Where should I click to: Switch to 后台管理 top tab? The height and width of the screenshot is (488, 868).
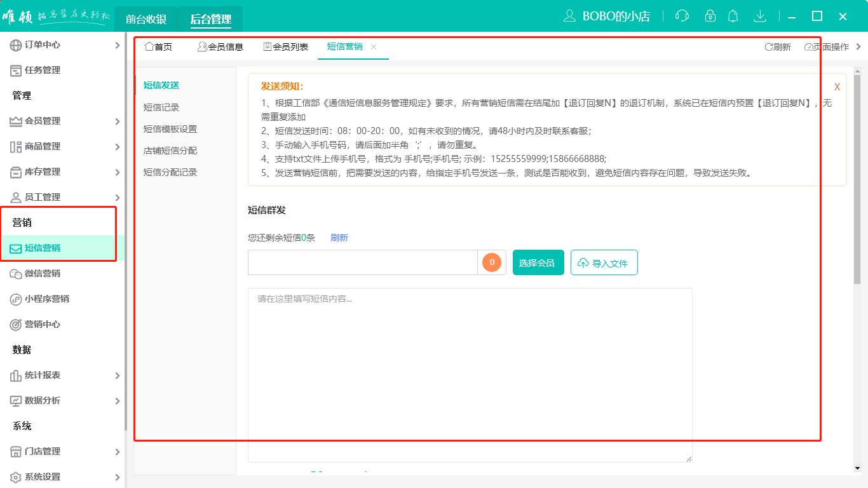tap(211, 19)
